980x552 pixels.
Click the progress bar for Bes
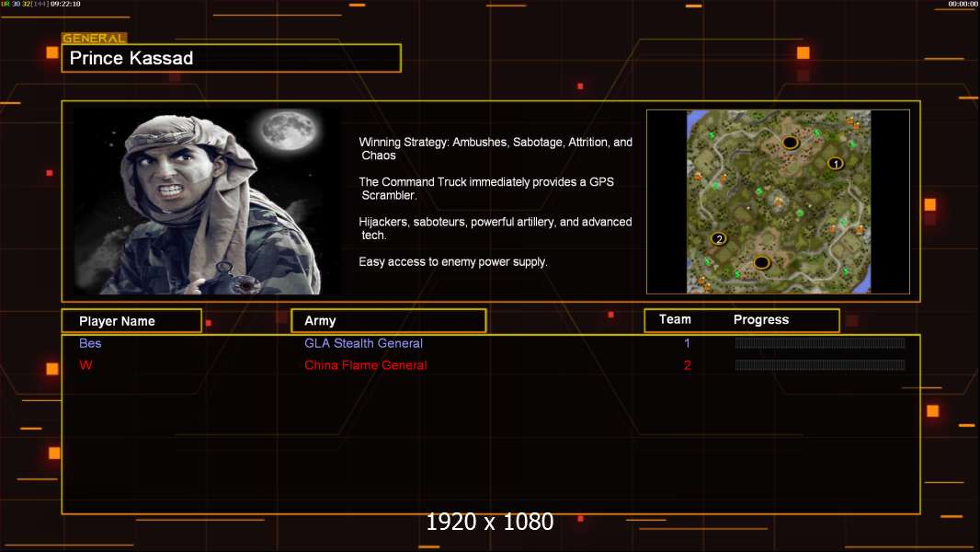click(x=820, y=342)
